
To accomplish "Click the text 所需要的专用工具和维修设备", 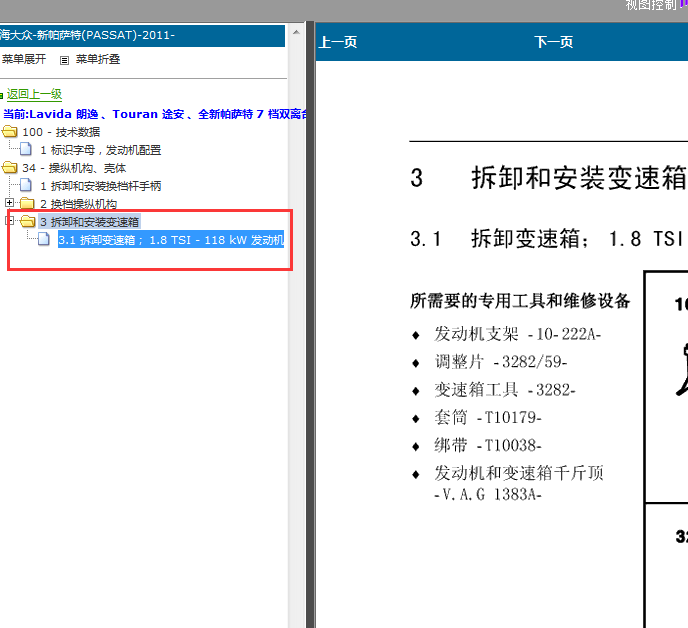I will pos(520,301).
